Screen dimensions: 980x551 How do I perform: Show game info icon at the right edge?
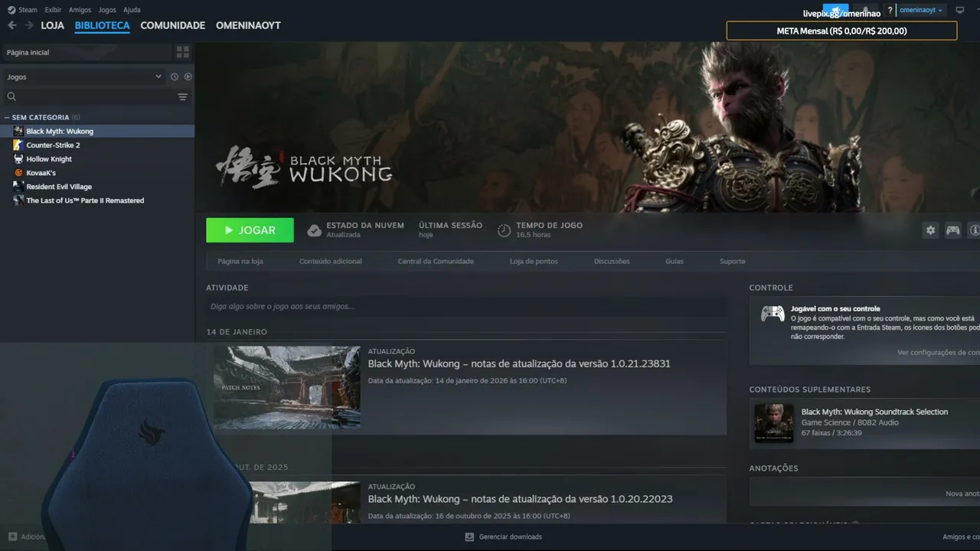point(975,230)
